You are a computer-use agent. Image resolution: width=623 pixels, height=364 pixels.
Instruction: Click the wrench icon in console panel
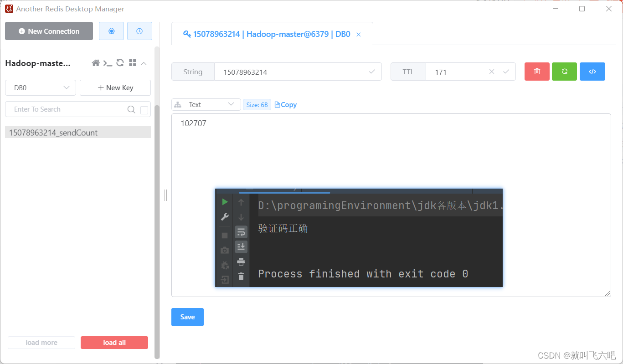coord(225,217)
